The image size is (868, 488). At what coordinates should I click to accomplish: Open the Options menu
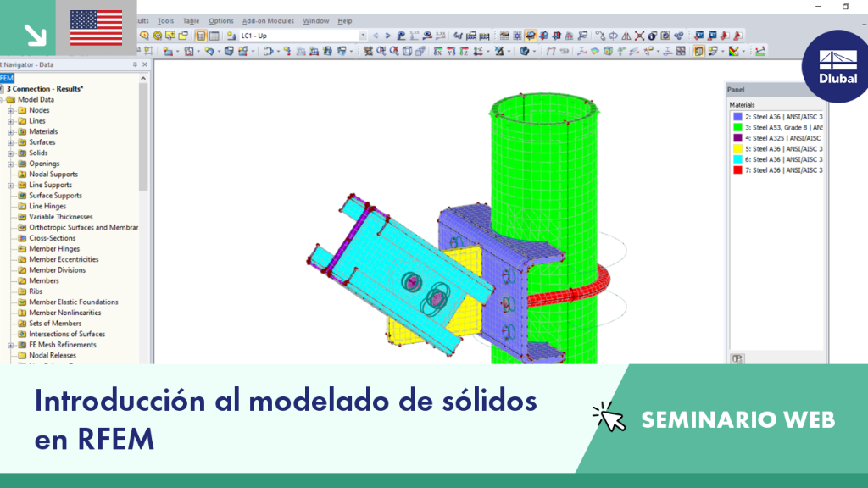(x=221, y=21)
